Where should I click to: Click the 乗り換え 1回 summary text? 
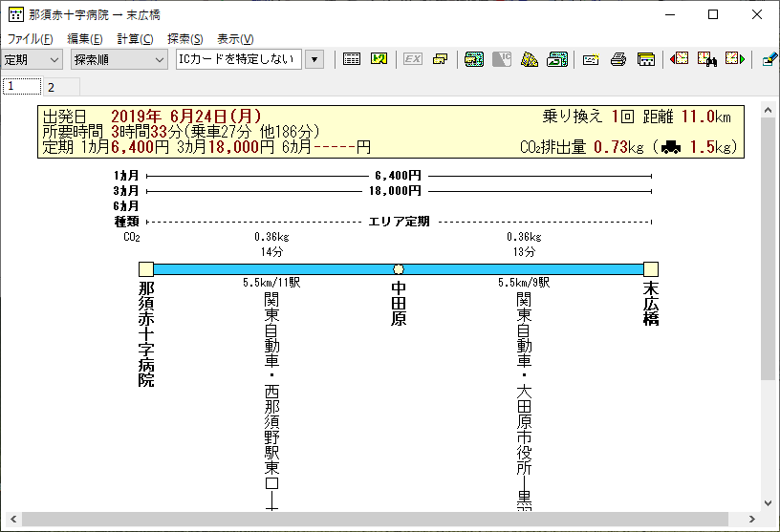pyautogui.click(x=588, y=117)
